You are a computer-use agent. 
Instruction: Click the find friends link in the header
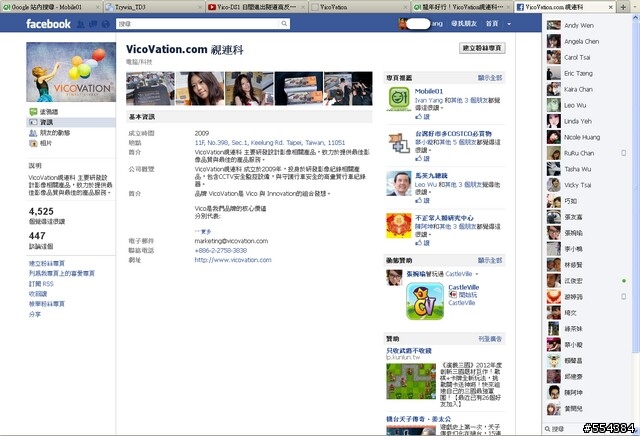pyautogui.click(x=464, y=24)
